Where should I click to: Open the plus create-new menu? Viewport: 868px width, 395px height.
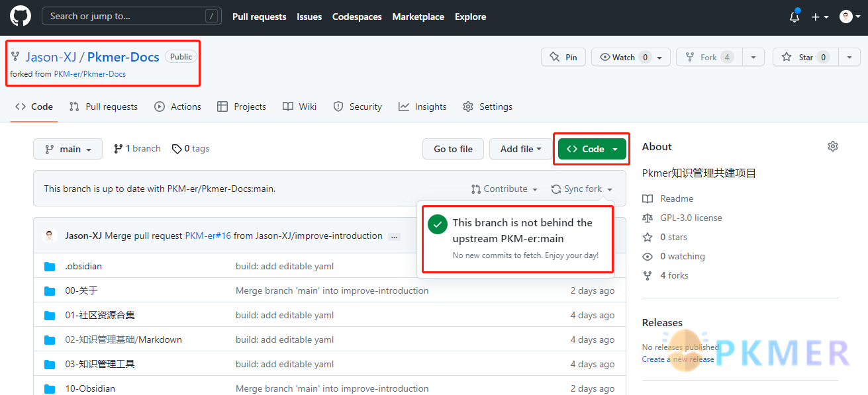pyautogui.click(x=820, y=17)
